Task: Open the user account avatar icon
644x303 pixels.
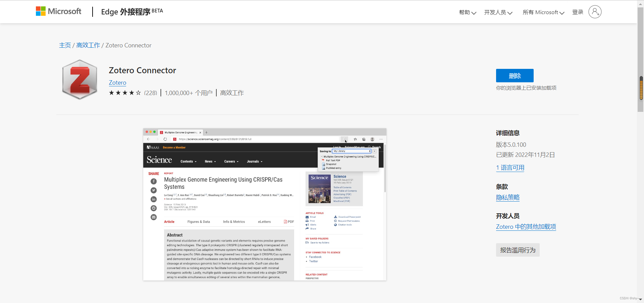Action: click(x=595, y=12)
